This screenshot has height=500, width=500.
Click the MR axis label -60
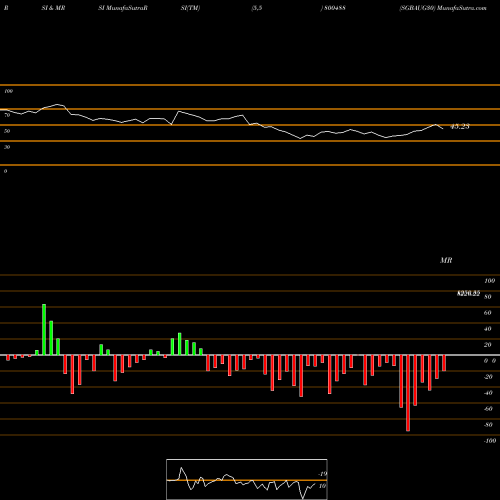(x=488, y=409)
